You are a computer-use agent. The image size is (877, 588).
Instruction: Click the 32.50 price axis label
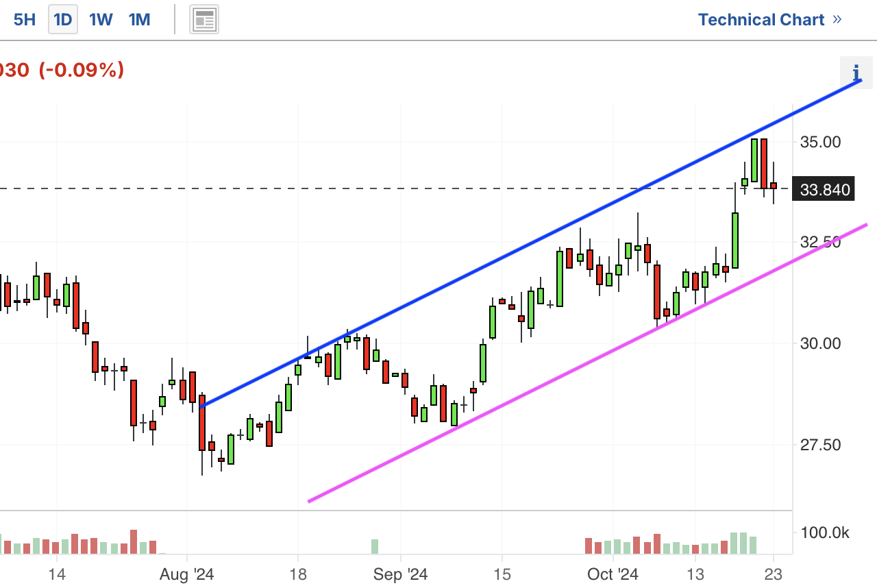point(820,242)
